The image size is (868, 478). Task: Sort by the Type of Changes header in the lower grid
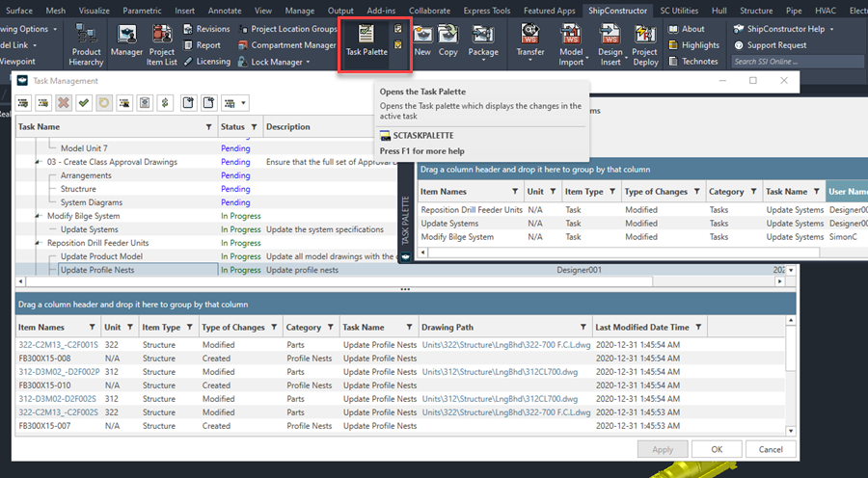click(x=233, y=328)
